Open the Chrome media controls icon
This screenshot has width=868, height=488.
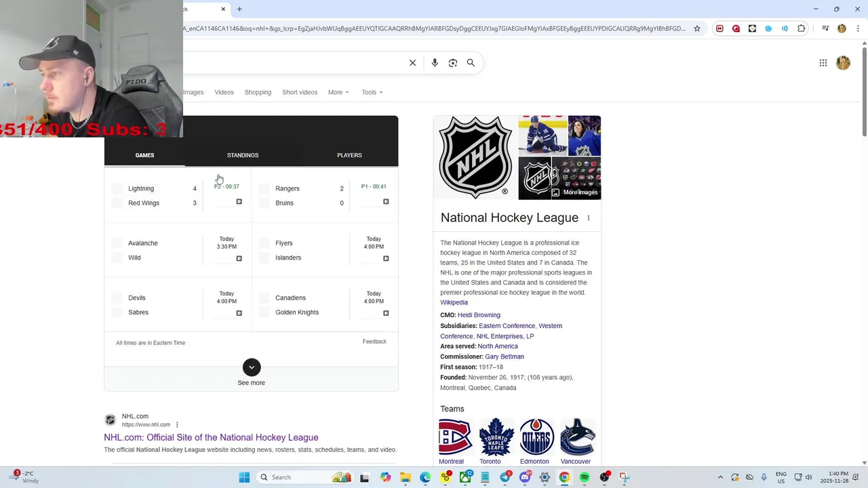click(825, 28)
